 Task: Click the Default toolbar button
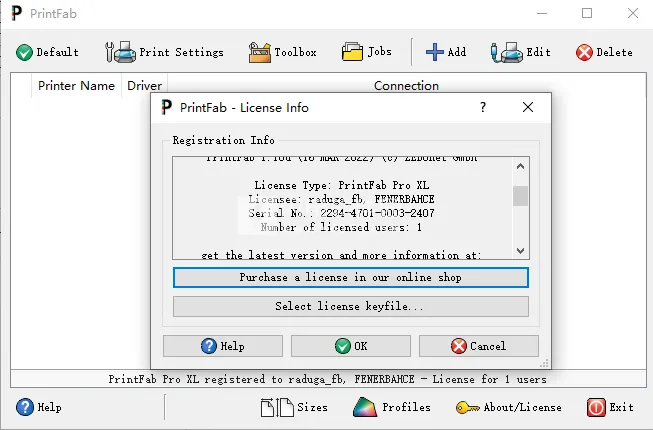pos(47,52)
